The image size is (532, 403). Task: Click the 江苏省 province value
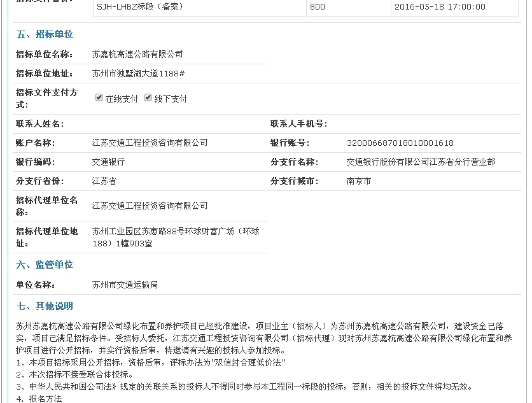click(x=104, y=181)
